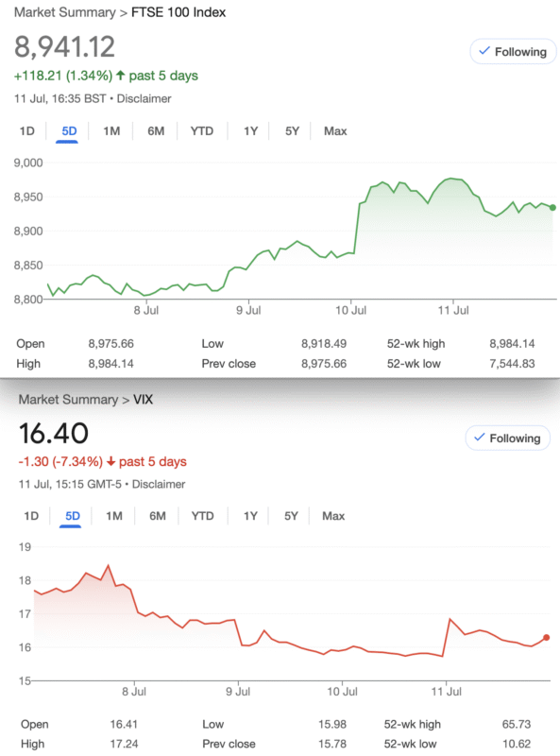Select 1Y range tab on FTSE chart
The width and height of the screenshot is (560, 756).
click(250, 131)
